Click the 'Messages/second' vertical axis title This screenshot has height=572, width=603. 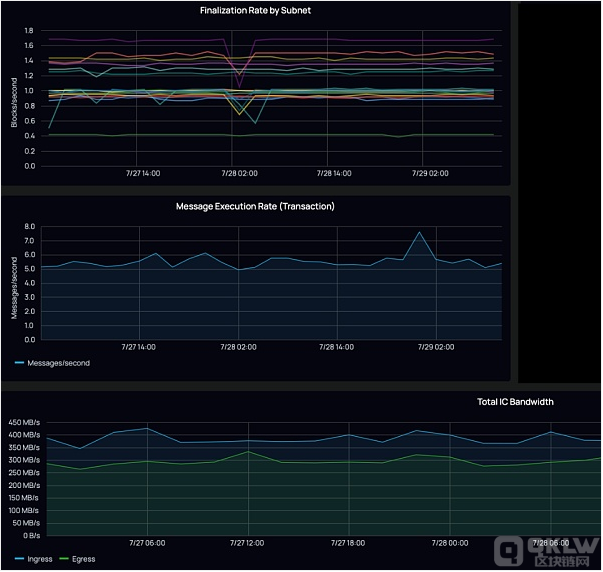14,288
